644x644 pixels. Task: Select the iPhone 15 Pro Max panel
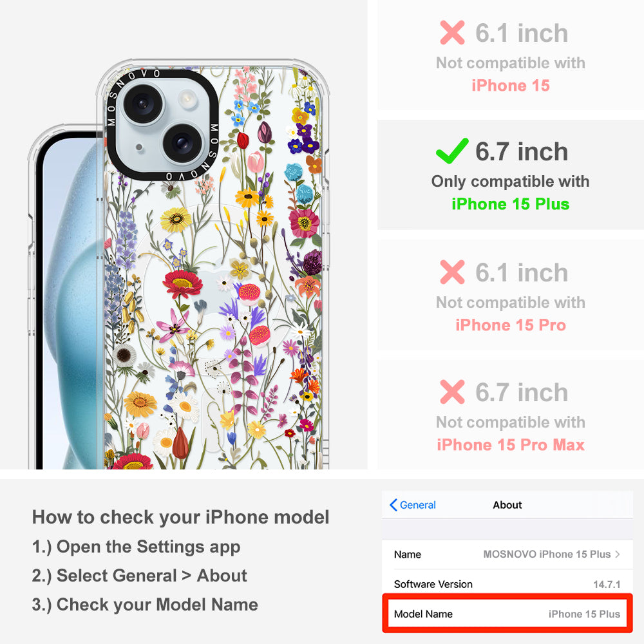[x=511, y=415]
